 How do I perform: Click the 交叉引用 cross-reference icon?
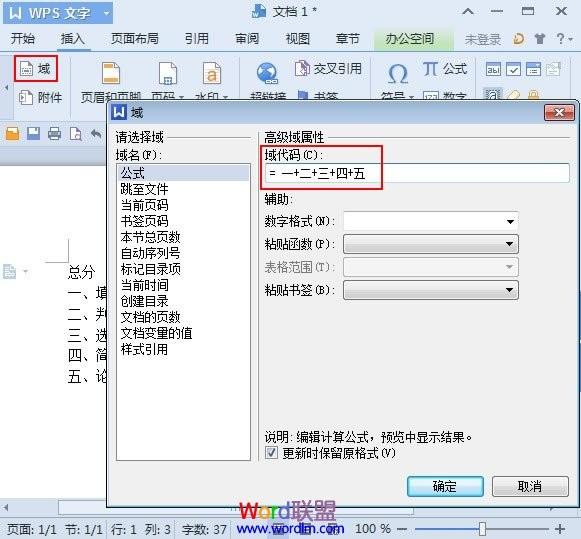tap(302, 68)
